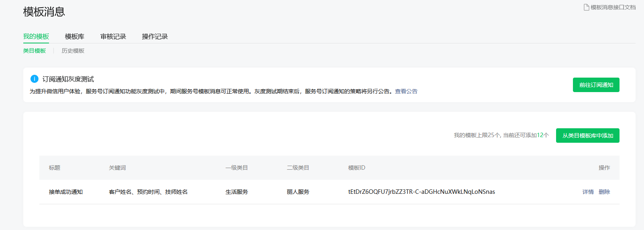
Task: Open the 操作记录 tab
Action: click(155, 37)
